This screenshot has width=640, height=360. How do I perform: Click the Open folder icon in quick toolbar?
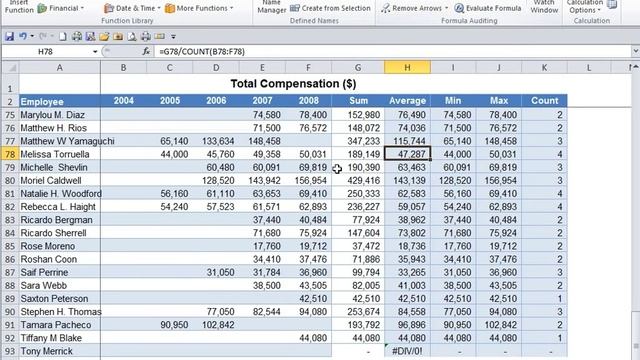coord(104,37)
